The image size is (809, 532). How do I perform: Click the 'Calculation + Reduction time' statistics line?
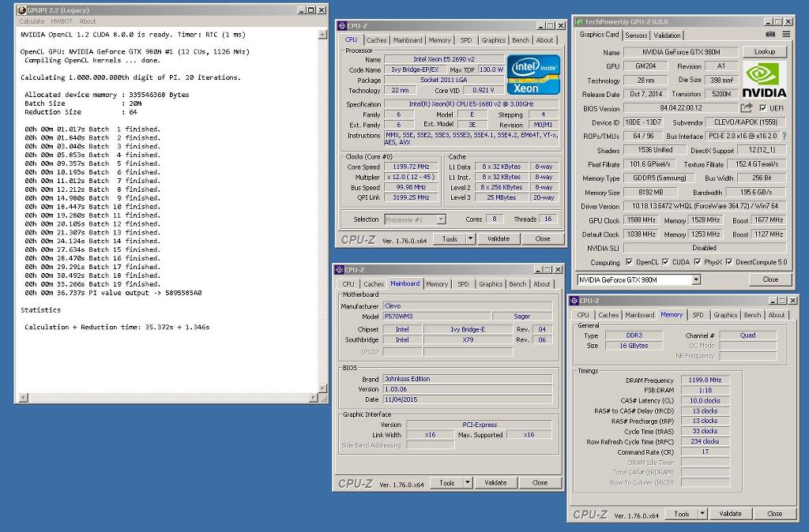click(117, 327)
